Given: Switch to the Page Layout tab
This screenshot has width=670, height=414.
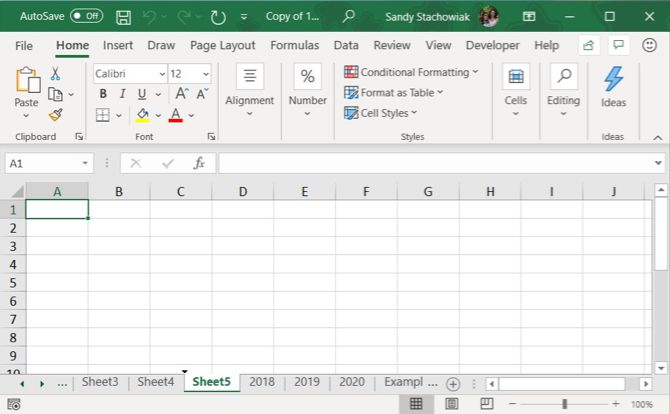Looking at the screenshot, I should point(223,45).
